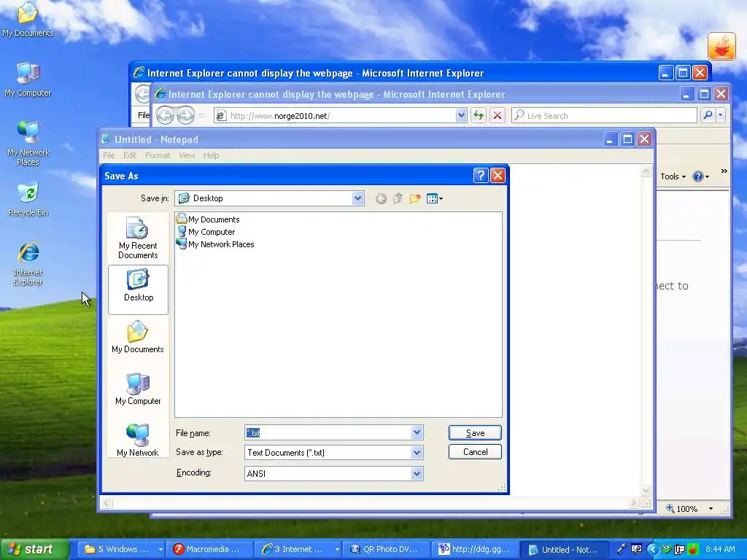The width and height of the screenshot is (747, 560).
Task: Click the Start button
Action: click(34, 549)
